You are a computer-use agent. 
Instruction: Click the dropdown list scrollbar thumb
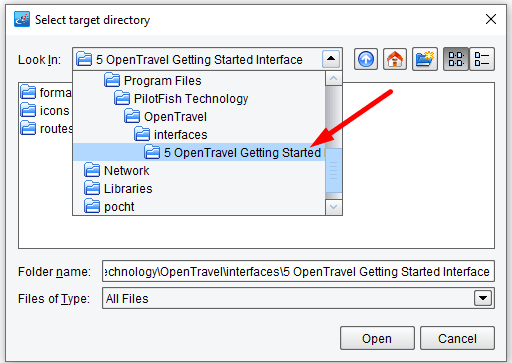coord(334,170)
